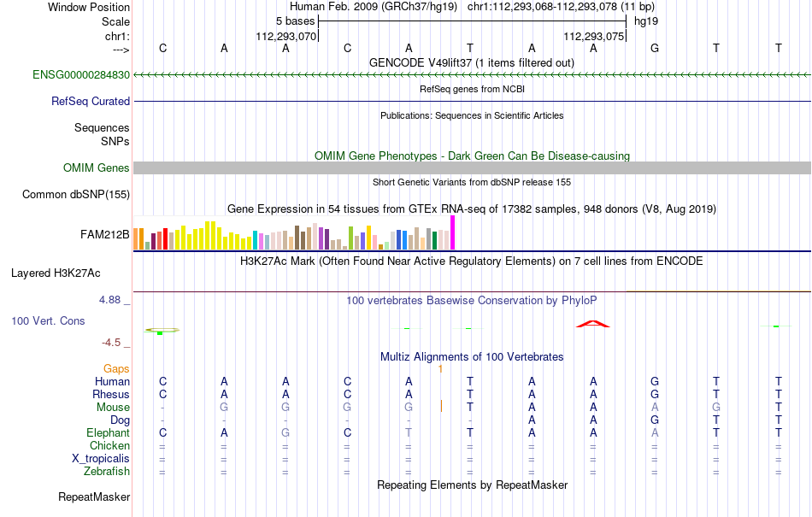The image size is (812, 517).
Task: Click the Scale bar 5 bases ruler
Action: coord(472,21)
